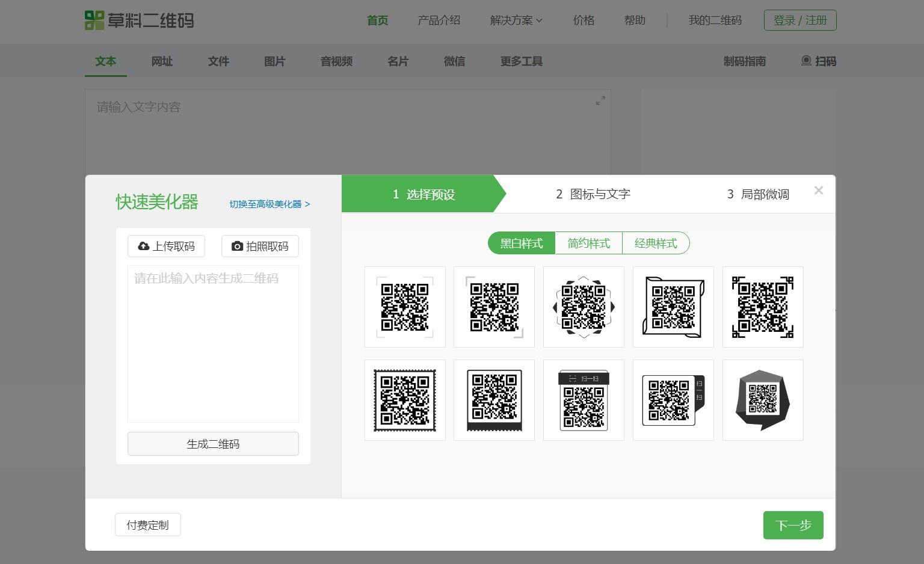The height and width of the screenshot is (564, 924).
Task: Click the 付费定制 button
Action: 147,524
